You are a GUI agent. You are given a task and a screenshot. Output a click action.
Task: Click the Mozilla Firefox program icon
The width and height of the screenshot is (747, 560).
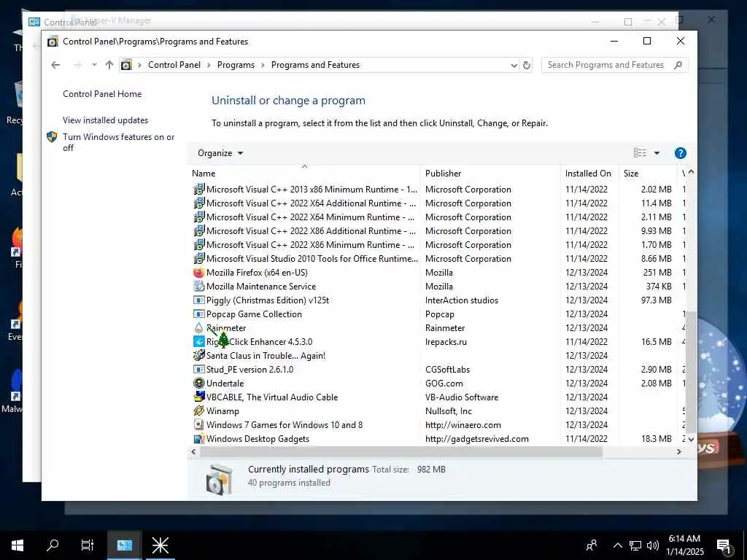(198, 273)
